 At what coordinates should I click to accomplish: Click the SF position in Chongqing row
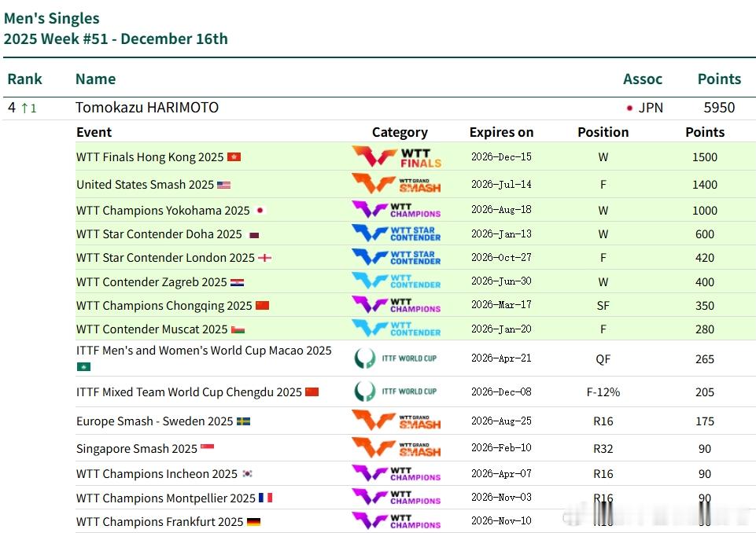coord(603,306)
